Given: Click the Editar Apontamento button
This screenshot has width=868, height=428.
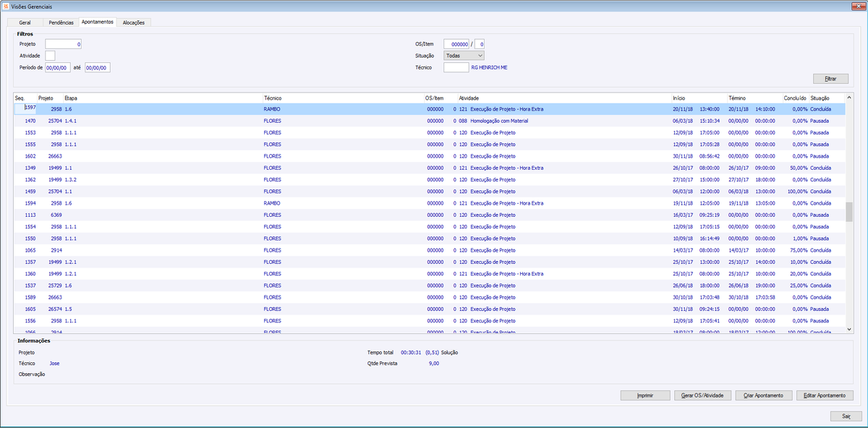Looking at the screenshot, I should click(x=825, y=395).
